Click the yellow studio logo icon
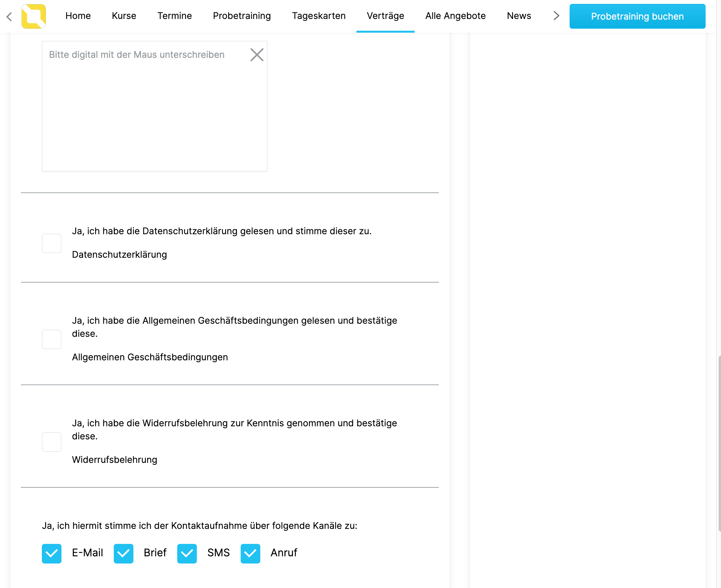Screen dimensions: 721x588 (x=33, y=16)
